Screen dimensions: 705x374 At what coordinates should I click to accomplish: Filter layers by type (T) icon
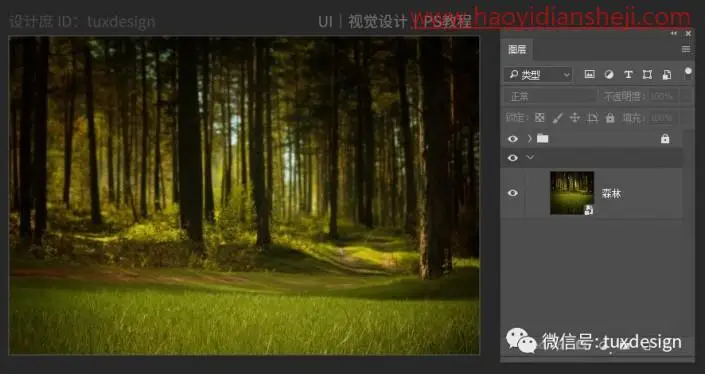(628, 75)
